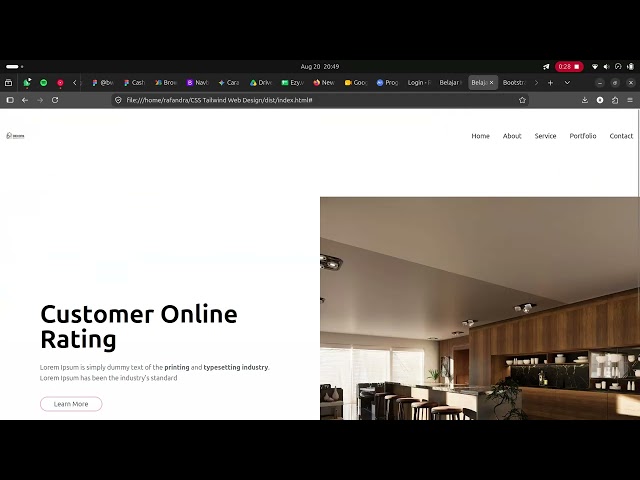The image size is (640, 480).
Task: Go forward using the forward arrow
Action: click(40, 100)
